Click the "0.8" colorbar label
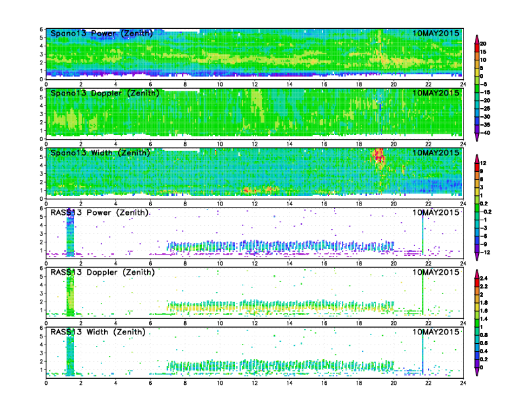This screenshot has width=532, height=411. (484, 335)
